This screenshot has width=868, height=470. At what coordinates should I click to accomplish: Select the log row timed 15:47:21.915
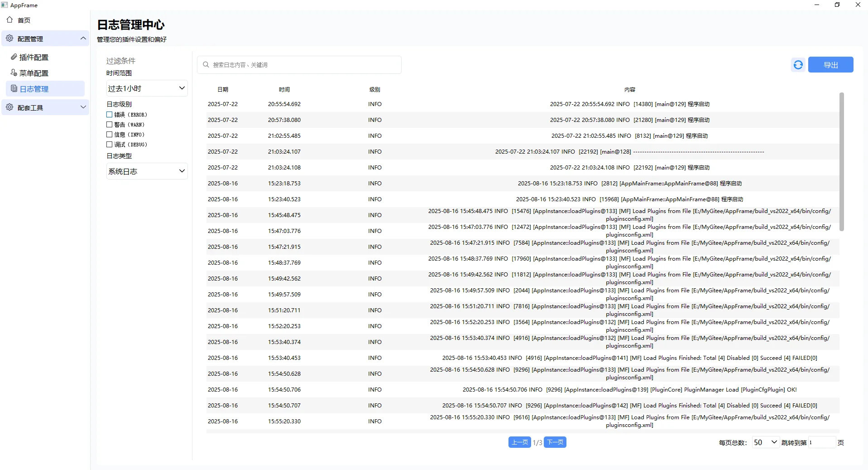[x=523, y=247]
